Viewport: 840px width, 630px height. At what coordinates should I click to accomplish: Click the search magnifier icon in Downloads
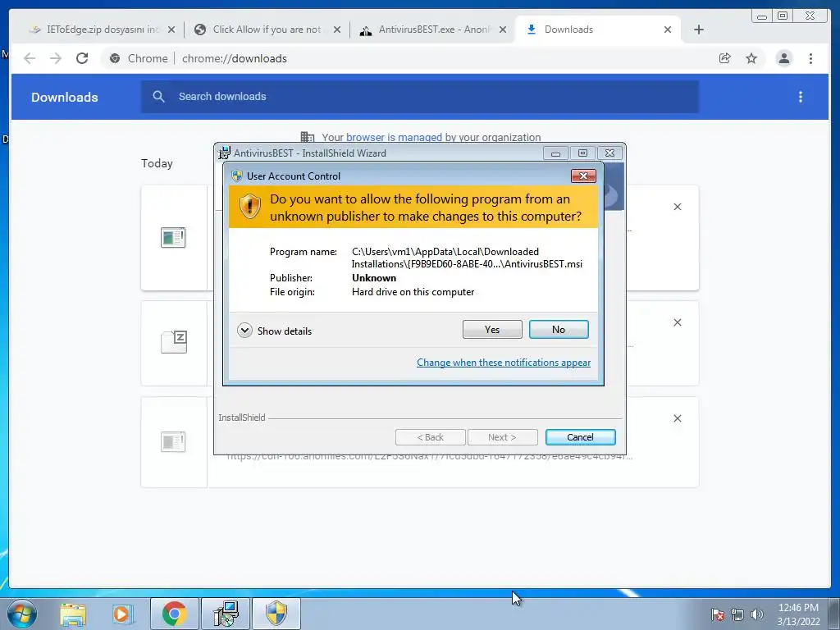pyautogui.click(x=158, y=97)
